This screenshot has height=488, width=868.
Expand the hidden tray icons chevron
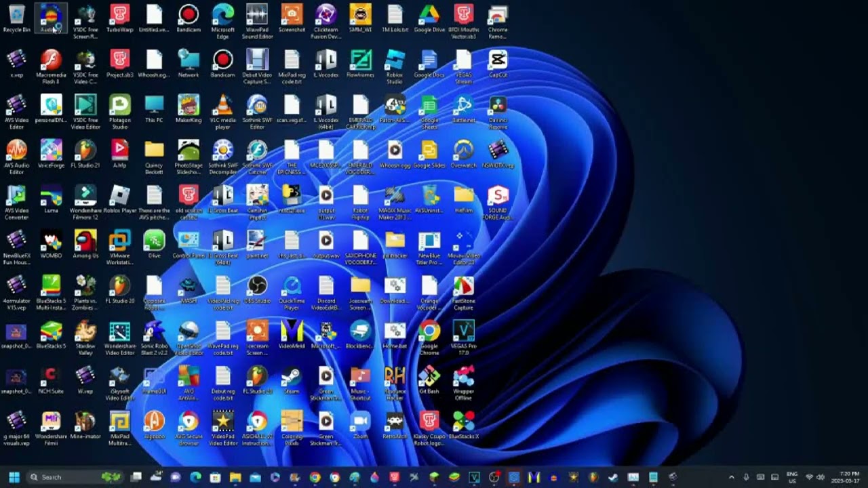tap(731, 477)
